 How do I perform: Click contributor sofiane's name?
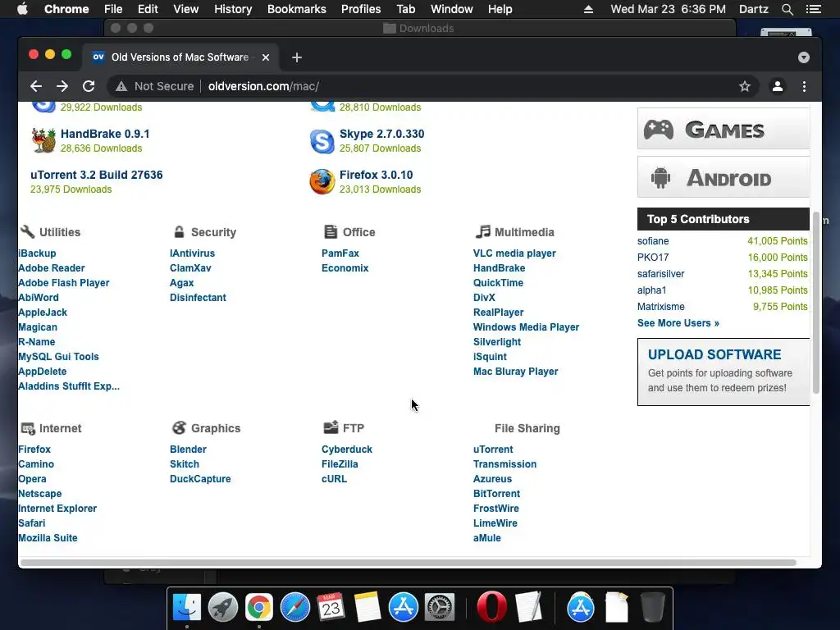click(653, 241)
